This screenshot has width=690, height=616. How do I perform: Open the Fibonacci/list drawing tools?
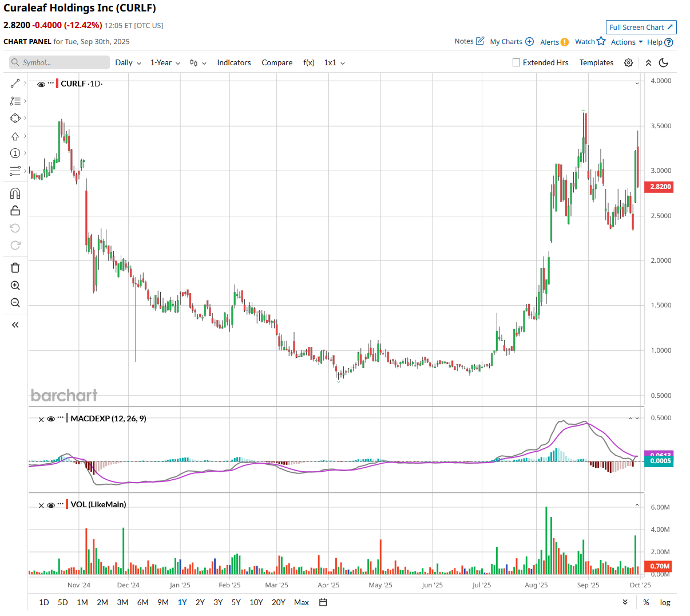tap(15, 101)
